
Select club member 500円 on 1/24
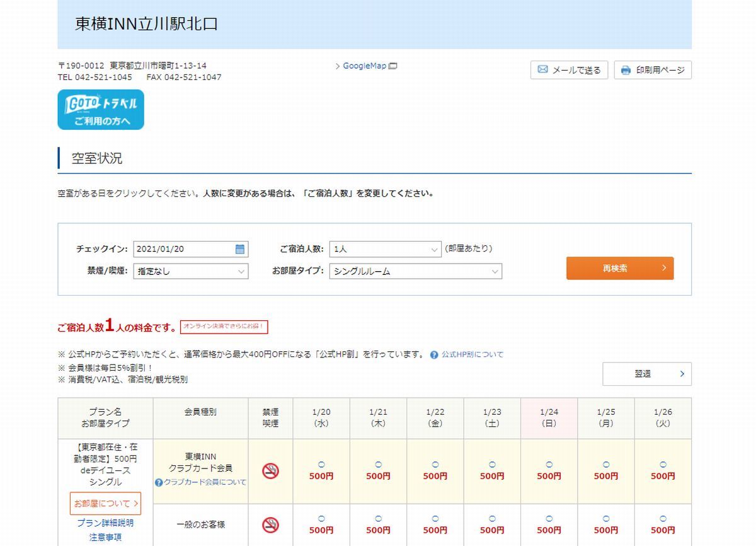549,476
